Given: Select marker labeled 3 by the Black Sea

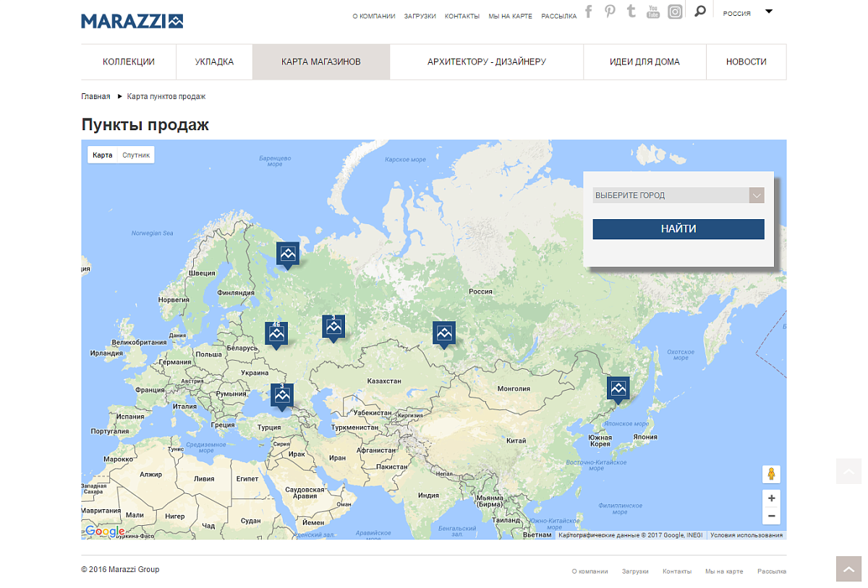Looking at the screenshot, I should click(282, 396).
